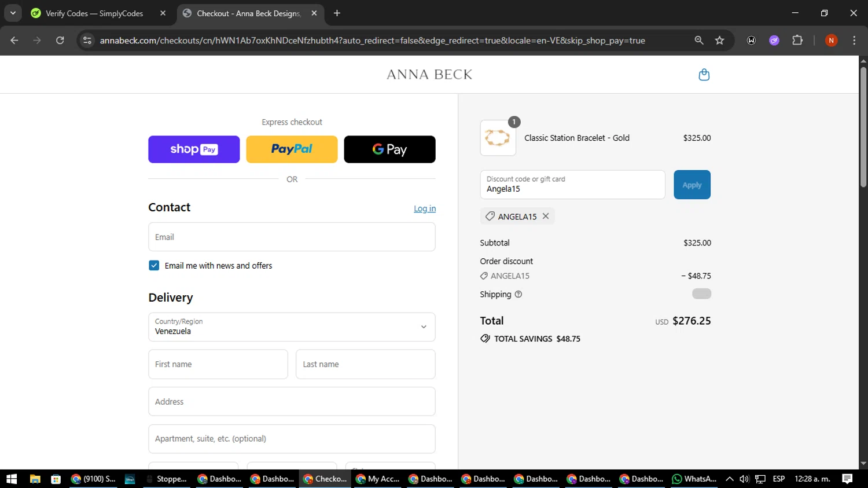Expand the Country/Region Venezuela dropdown
Image resolution: width=868 pixels, height=488 pixels.
pyautogui.click(x=292, y=327)
